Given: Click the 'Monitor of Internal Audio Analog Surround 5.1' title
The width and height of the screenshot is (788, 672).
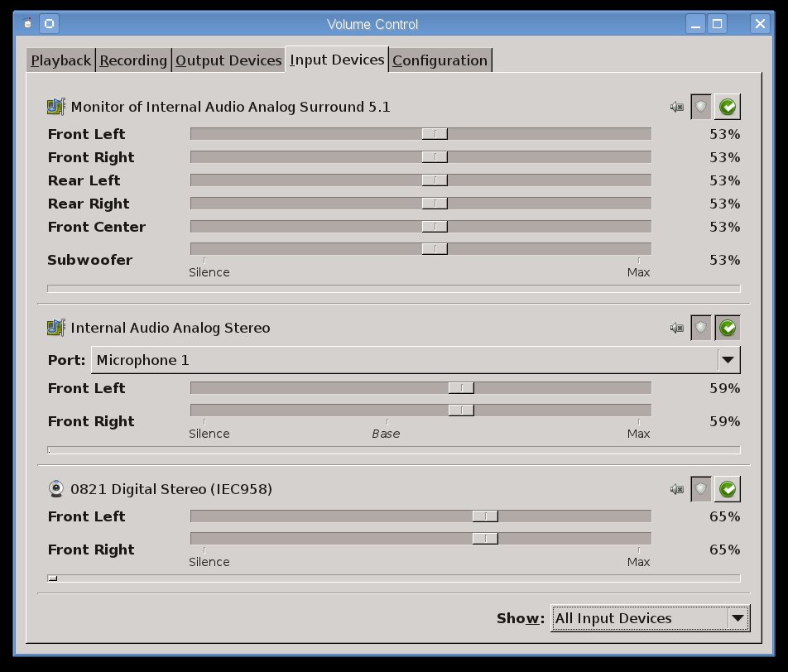Looking at the screenshot, I should click(x=230, y=107).
